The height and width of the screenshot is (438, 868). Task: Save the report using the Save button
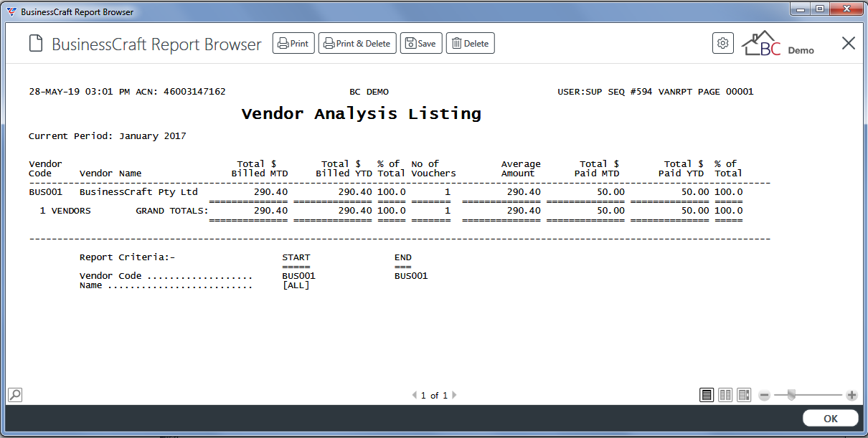coord(421,44)
